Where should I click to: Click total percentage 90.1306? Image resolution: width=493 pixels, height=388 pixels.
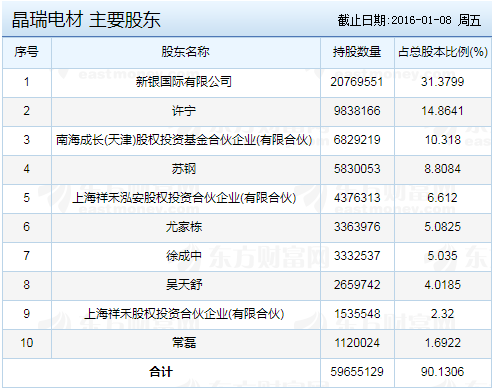point(442,372)
